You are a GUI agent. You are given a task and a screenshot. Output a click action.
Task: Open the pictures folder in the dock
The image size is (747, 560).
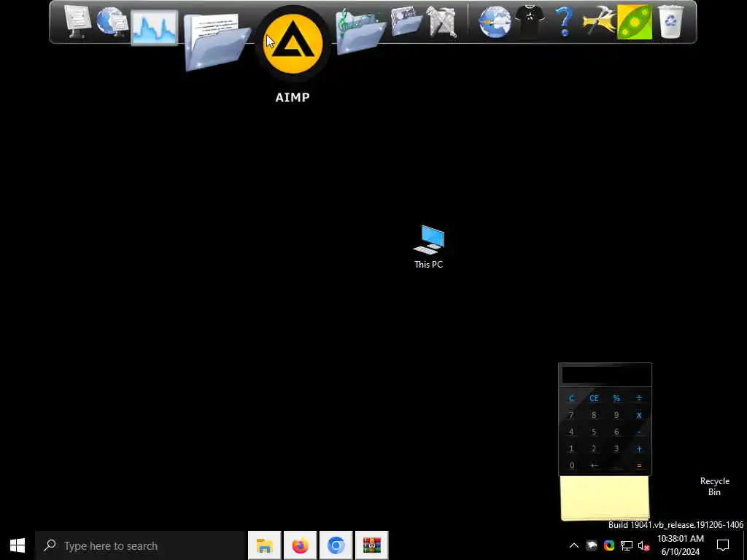[406, 21]
